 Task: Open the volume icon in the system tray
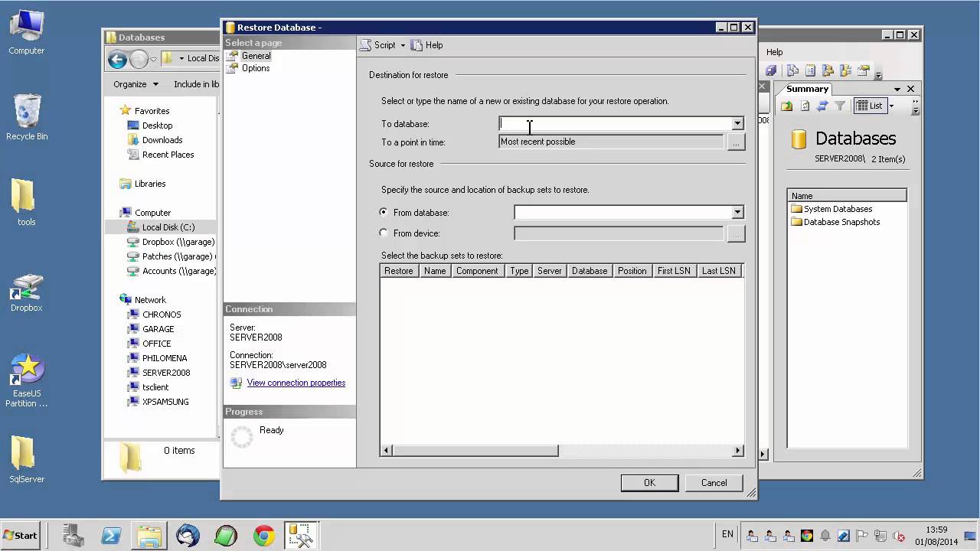pyautogui.click(x=897, y=536)
